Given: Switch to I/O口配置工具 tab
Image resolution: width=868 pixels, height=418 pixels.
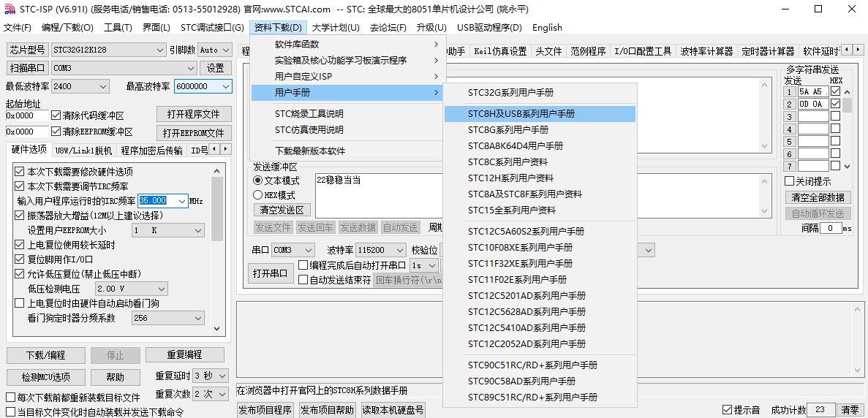Looking at the screenshot, I should 643,51.
